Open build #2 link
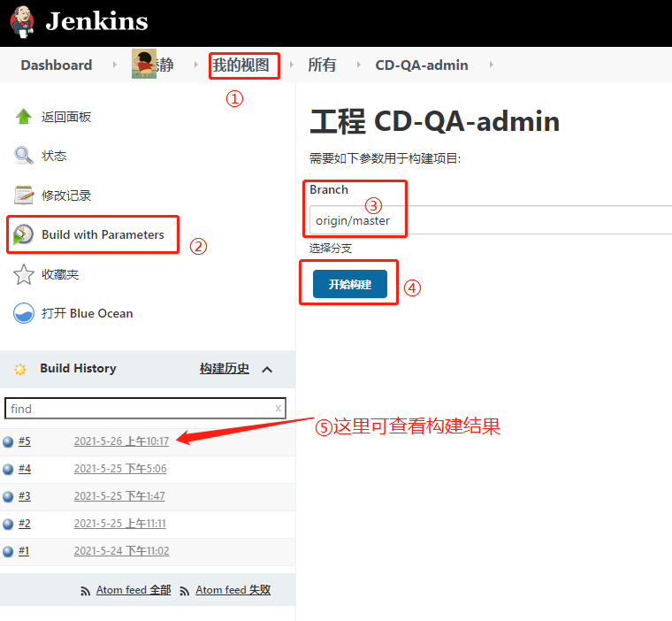This screenshot has height=621, width=672. point(25,524)
